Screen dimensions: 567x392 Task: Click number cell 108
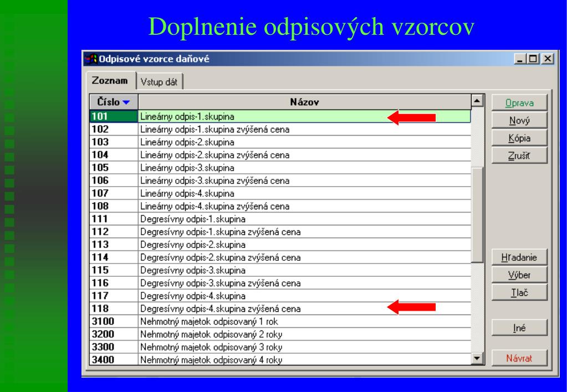pos(114,207)
